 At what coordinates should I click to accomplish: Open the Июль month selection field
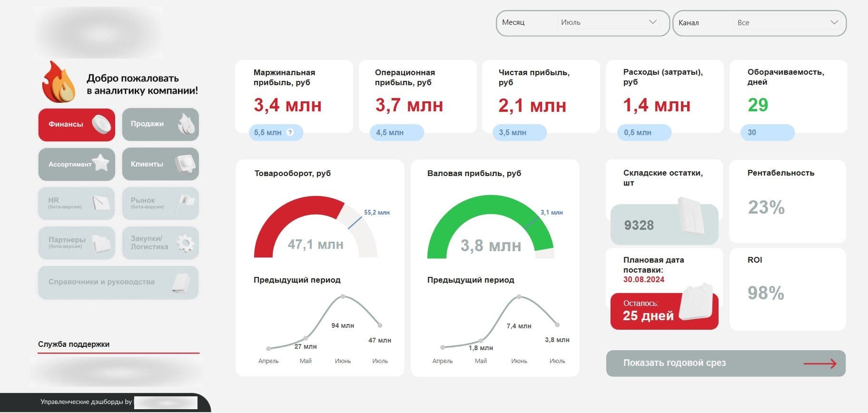(609, 22)
